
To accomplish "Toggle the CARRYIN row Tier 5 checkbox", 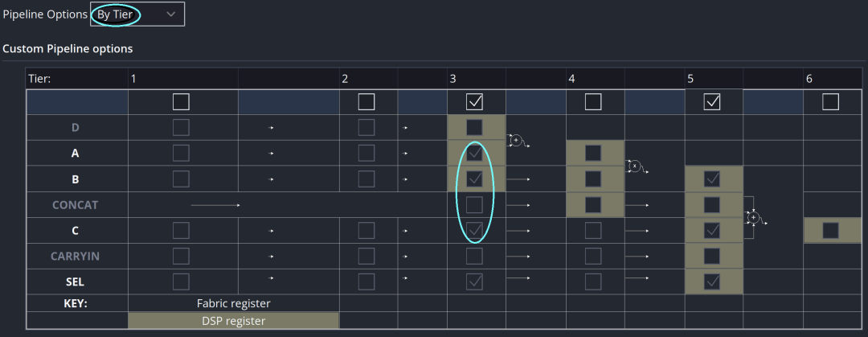I will [712, 256].
